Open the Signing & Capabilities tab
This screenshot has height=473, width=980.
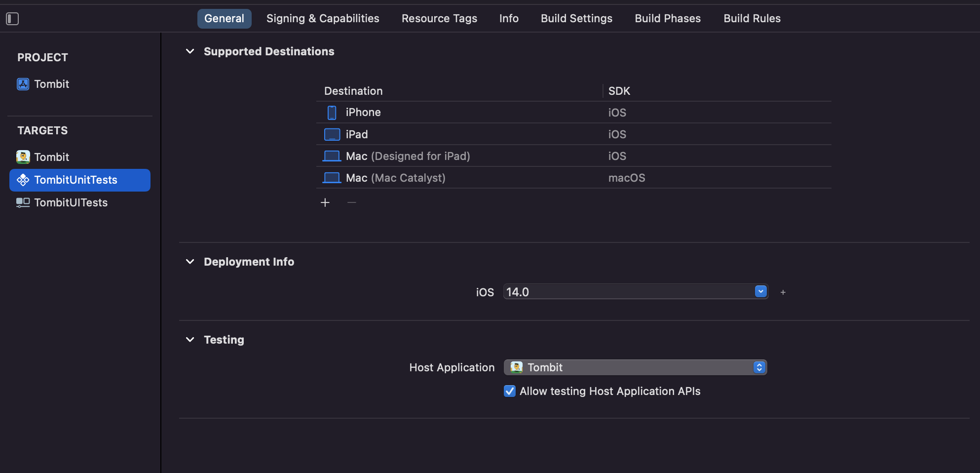coord(323,19)
